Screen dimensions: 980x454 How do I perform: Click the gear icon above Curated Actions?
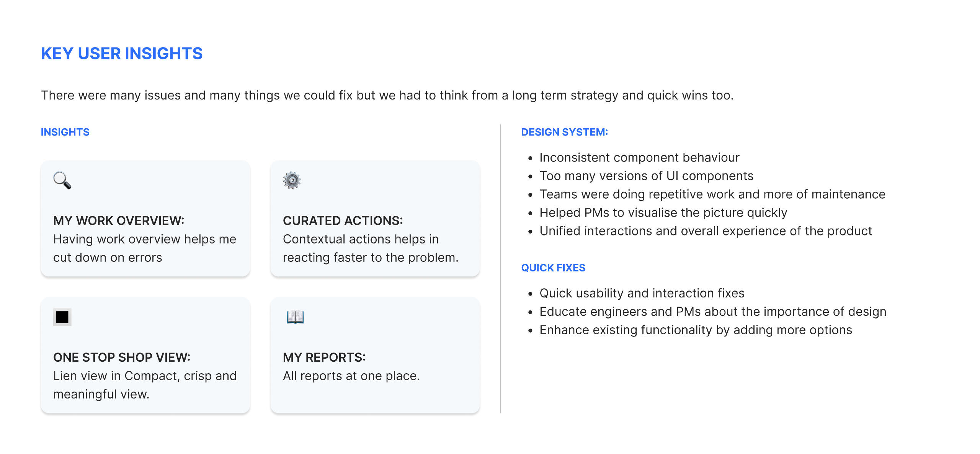click(292, 180)
